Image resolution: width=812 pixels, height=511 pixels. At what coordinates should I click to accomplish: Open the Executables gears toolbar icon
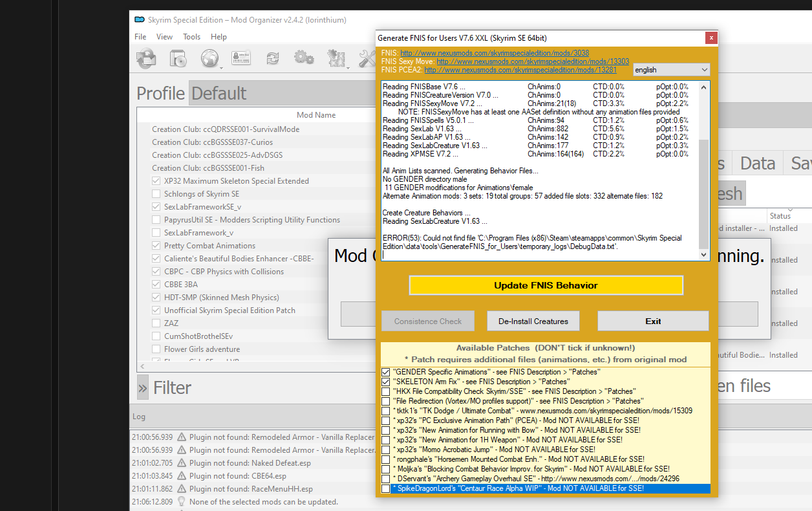(304, 59)
